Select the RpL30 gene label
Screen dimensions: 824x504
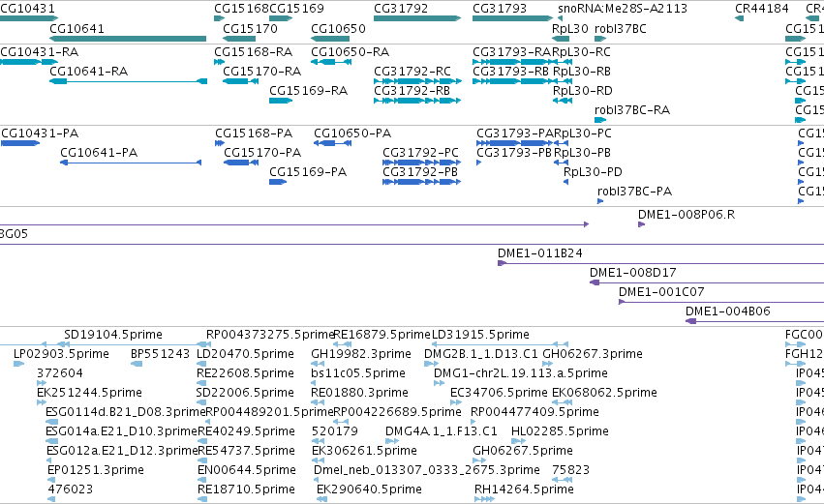(x=569, y=28)
